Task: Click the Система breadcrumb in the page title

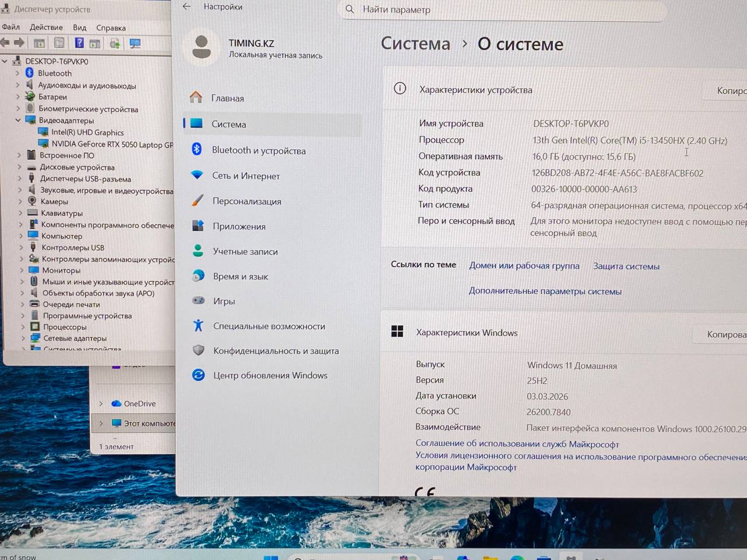Action: [416, 44]
